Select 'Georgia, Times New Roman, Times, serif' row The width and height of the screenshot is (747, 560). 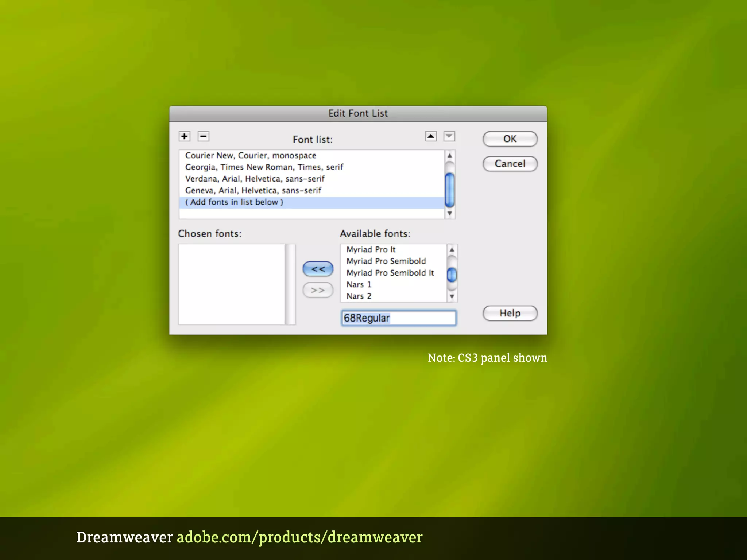(x=312, y=167)
